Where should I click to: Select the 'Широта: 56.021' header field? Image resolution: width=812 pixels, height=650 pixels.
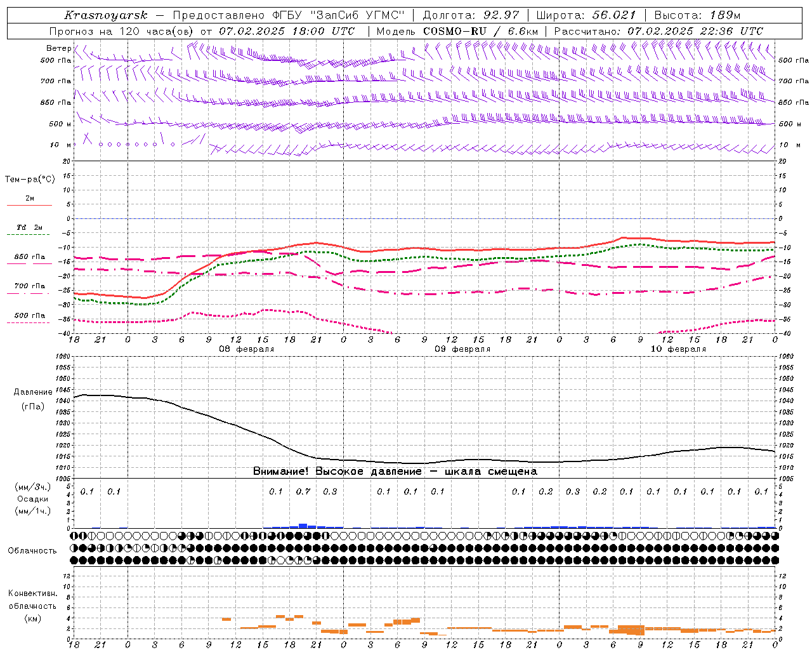[x=586, y=15]
